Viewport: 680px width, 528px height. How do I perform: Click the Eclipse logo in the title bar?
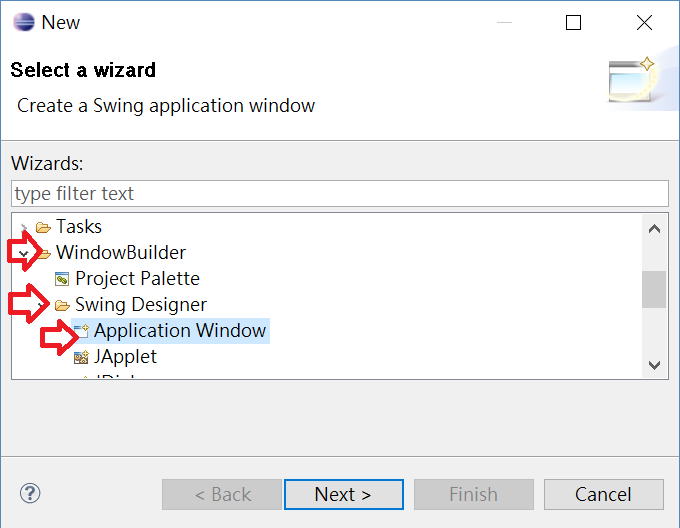pos(24,22)
